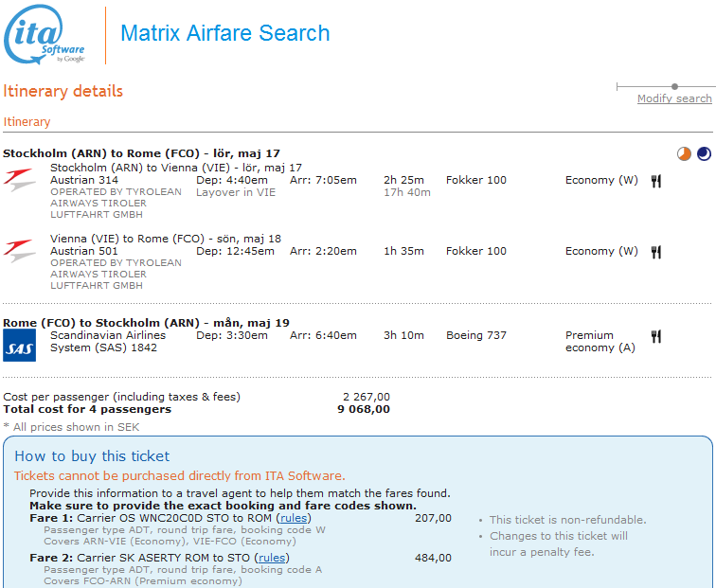Click the Itinerary details heading
The height and width of the screenshot is (588, 716).
click(63, 92)
